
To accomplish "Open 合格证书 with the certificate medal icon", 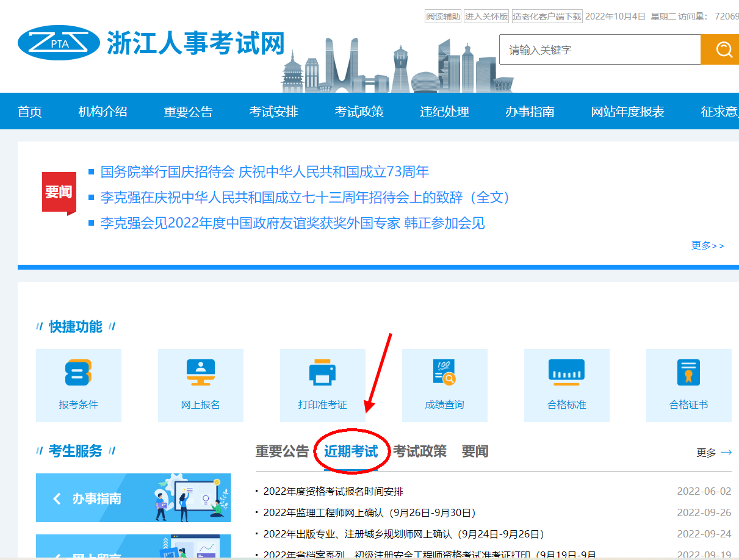I will [688, 372].
